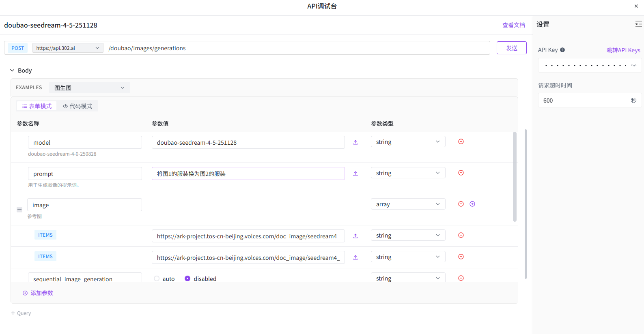Change the model parameter type dropdown
Image resolution: width=644 pixels, height=334 pixels.
click(x=408, y=141)
